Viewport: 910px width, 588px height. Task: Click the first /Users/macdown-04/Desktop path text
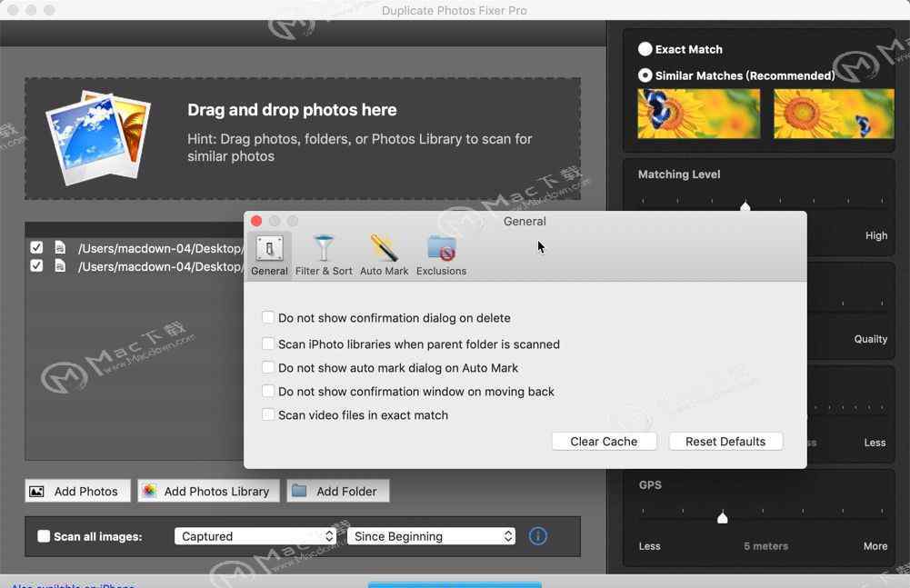coord(160,248)
